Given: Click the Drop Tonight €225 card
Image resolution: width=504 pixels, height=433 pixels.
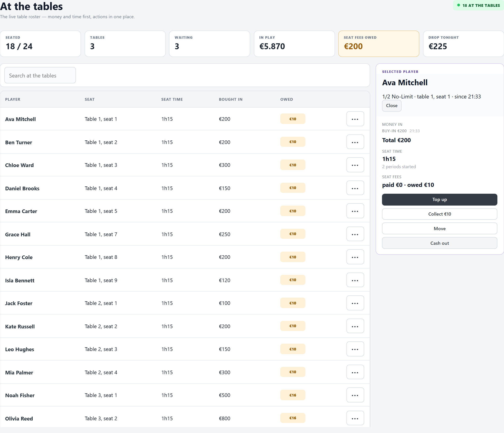Looking at the screenshot, I should (x=463, y=44).
